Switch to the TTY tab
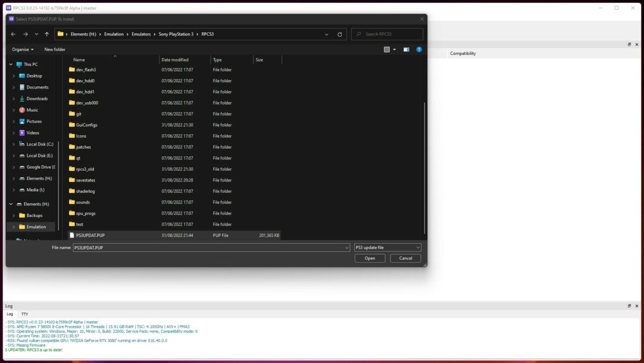The width and height of the screenshot is (644, 363). [24, 314]
